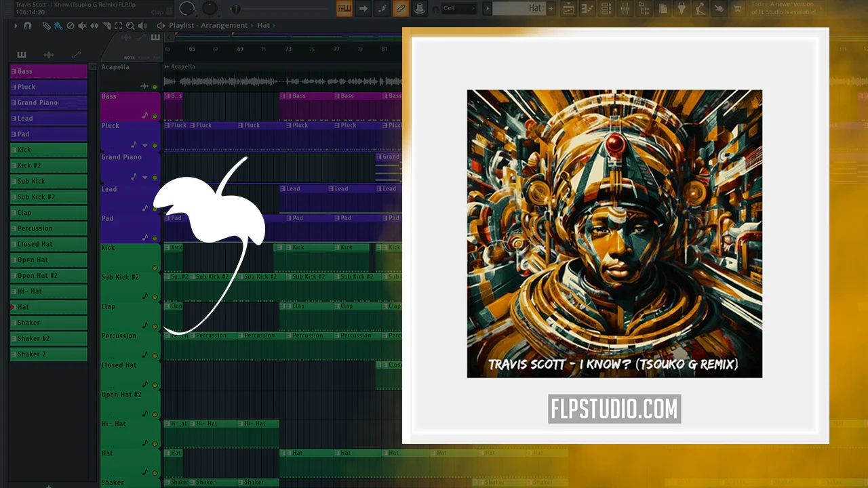The width and height of the screenshot is (868, 488).
Task: Open the Playlist window icon
Action: coord(568,9)
